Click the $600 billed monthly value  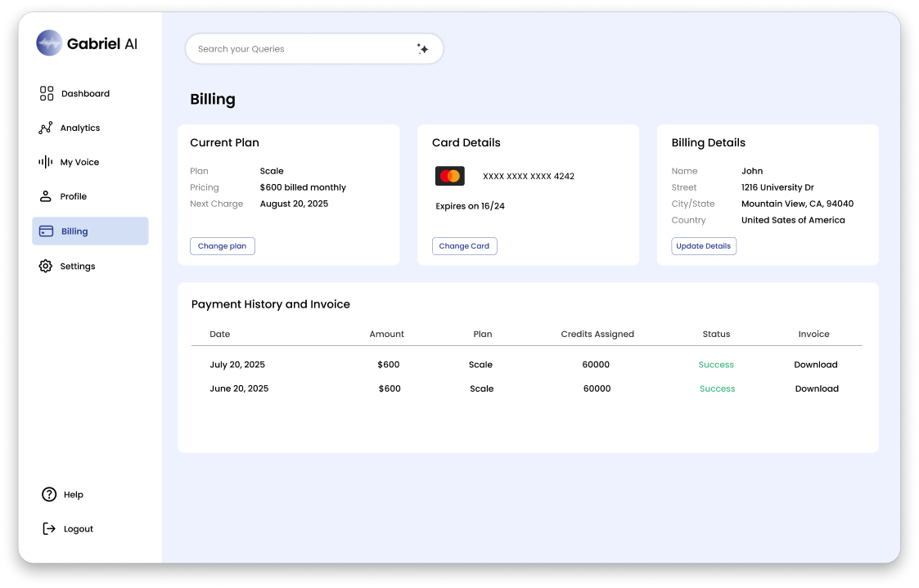(x=303, y=187)
